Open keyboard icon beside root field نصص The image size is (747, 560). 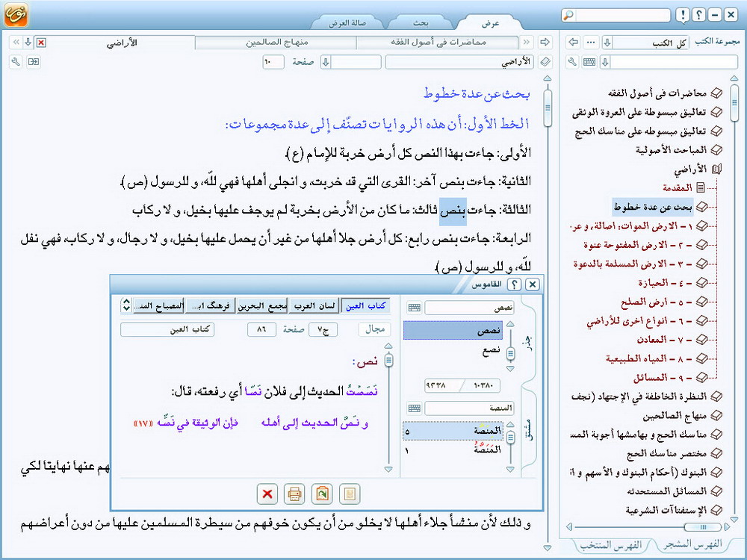tap(414, 308)
